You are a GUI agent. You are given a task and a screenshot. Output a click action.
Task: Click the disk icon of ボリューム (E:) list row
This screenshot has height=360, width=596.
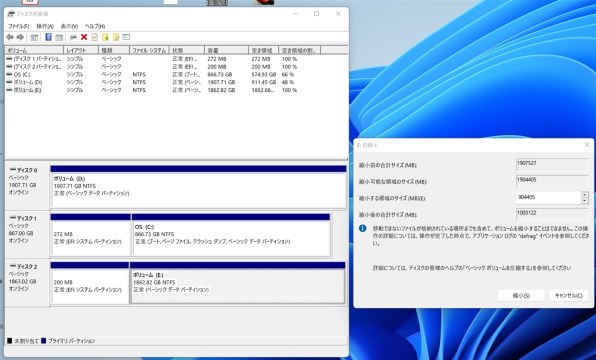click(x=9, y=90)
